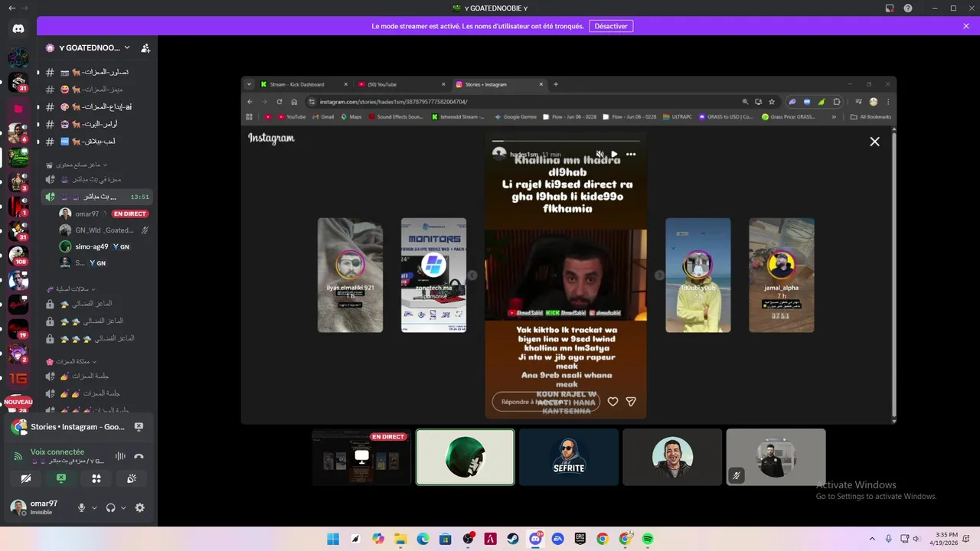Open Spotify from the taskbar
The height and width of the screenshot is (551, 980).
coord(648,539)
